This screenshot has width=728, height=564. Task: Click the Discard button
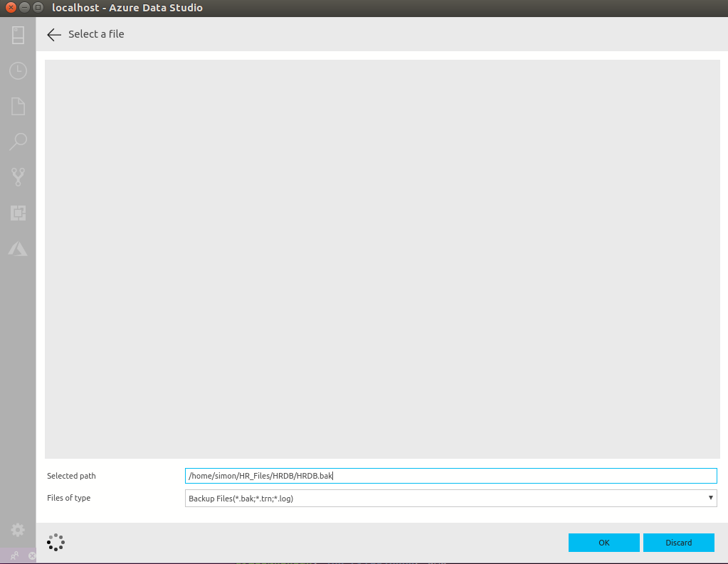678,543
